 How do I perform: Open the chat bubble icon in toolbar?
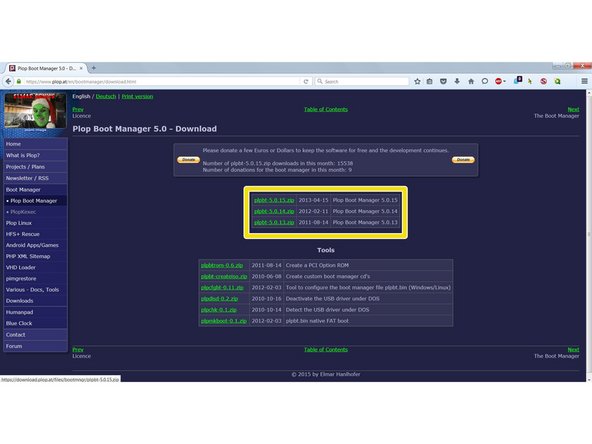click(485, 81)
